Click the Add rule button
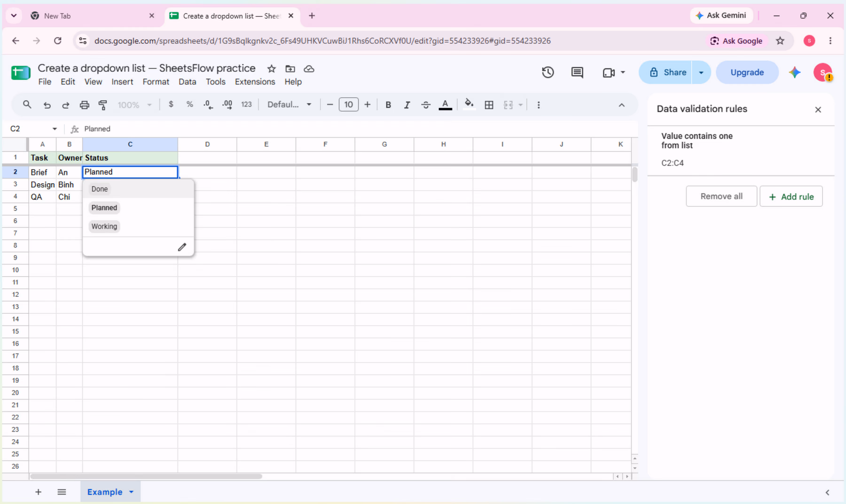 791,196
